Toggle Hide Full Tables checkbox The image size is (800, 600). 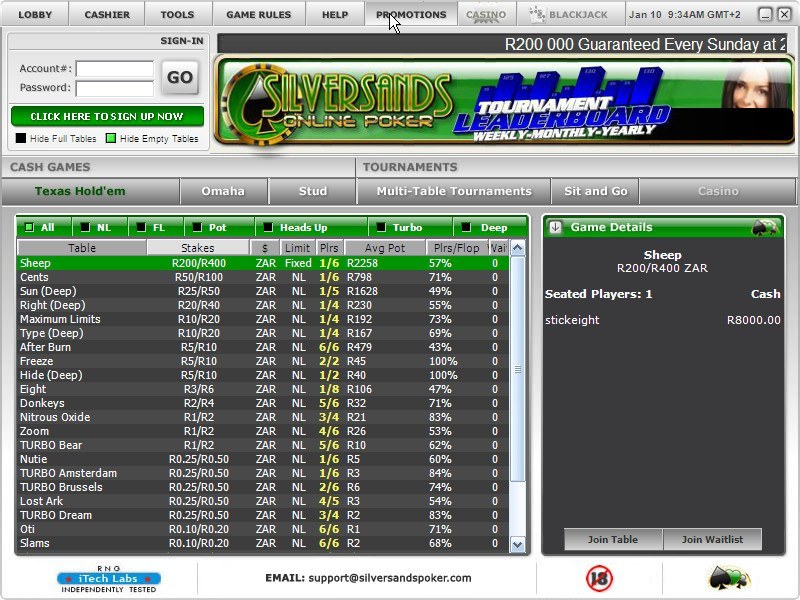[21, 139]
